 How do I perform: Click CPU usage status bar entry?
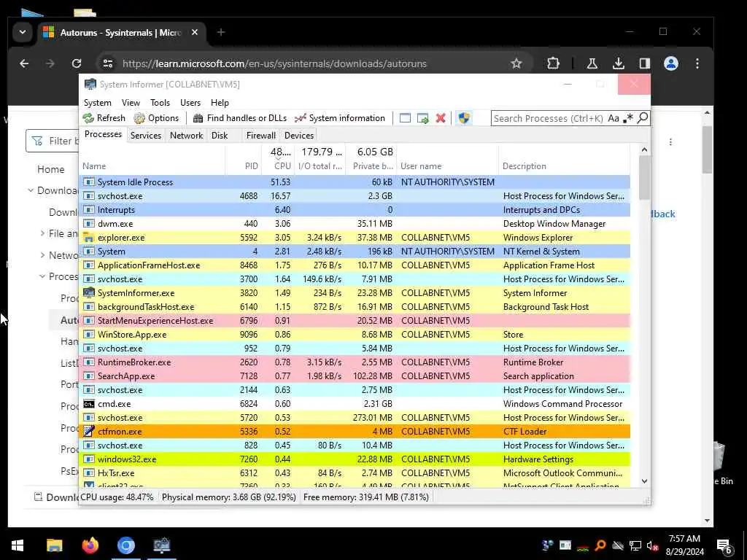(117, 497)
